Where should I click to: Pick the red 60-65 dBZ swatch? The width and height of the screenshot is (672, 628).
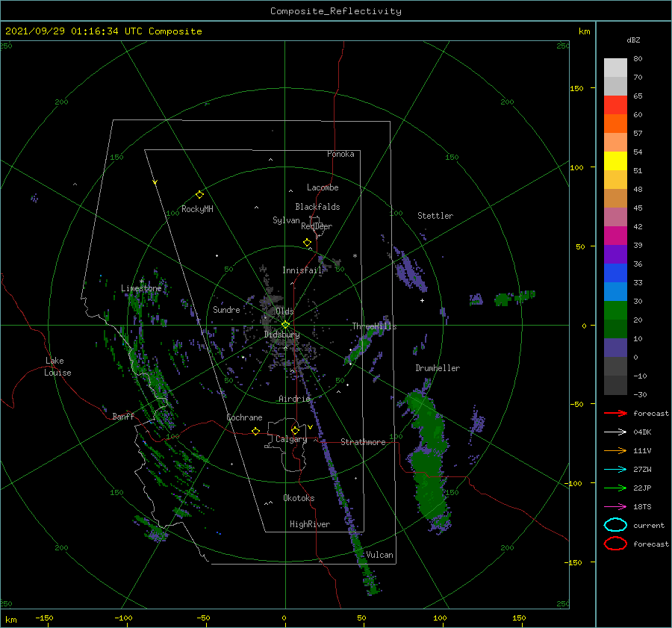[x=615, y=105]
